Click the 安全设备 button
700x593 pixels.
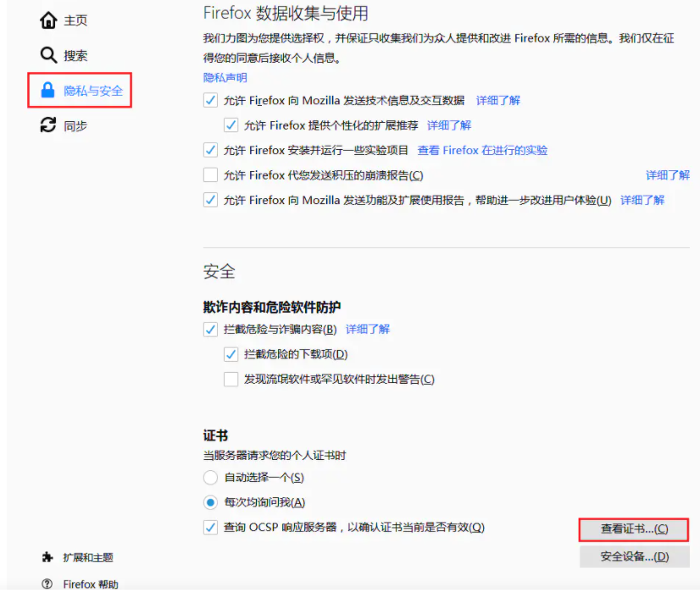[x=635, y=557]
